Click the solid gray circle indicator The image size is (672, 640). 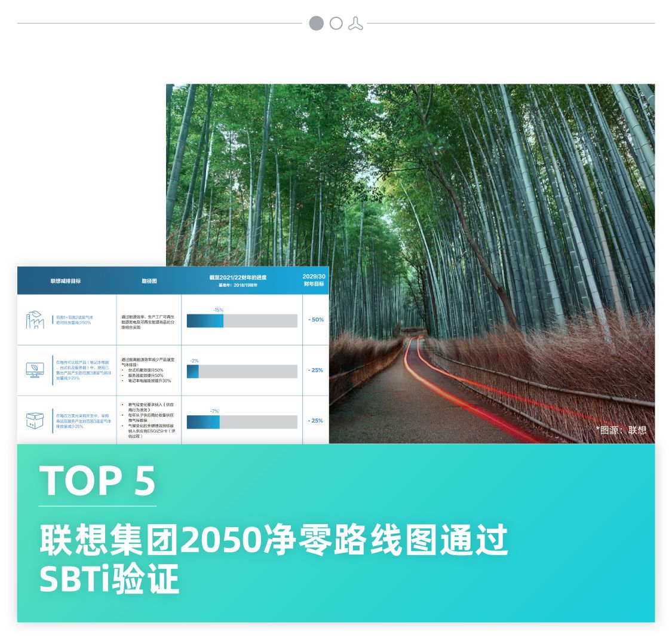tap(316, 23)
